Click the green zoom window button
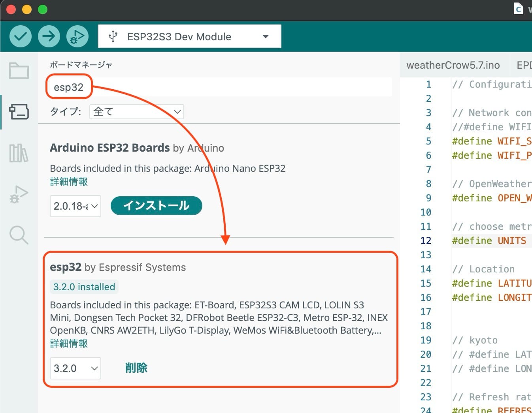532x413 pixels. coord(43,9)
